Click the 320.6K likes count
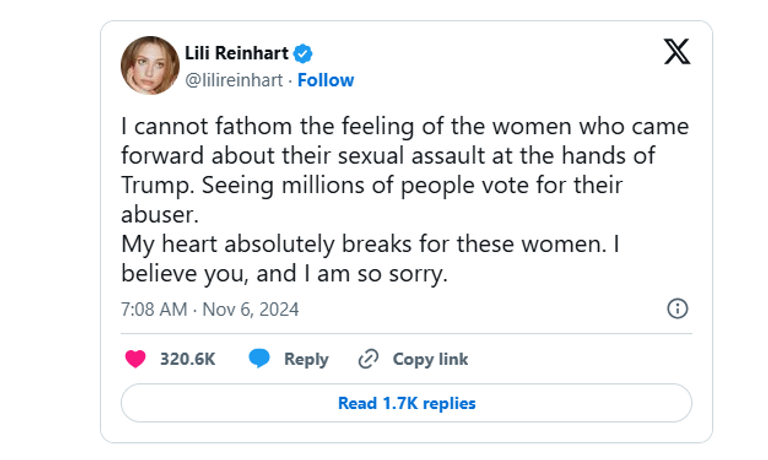 tap(188, 359)
